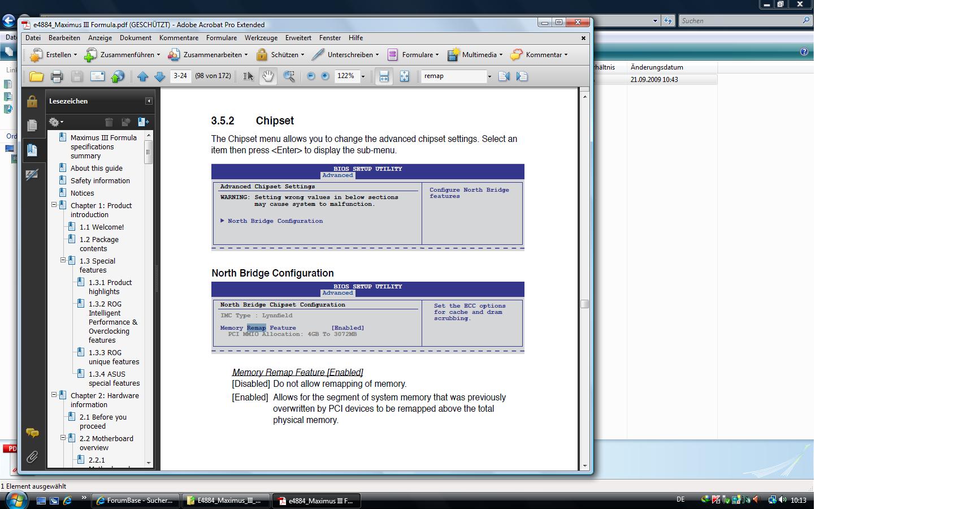Viewport: 980px width, 509px height.
Task: Open the Signatures navigation panel
Action: pos(32,175)
